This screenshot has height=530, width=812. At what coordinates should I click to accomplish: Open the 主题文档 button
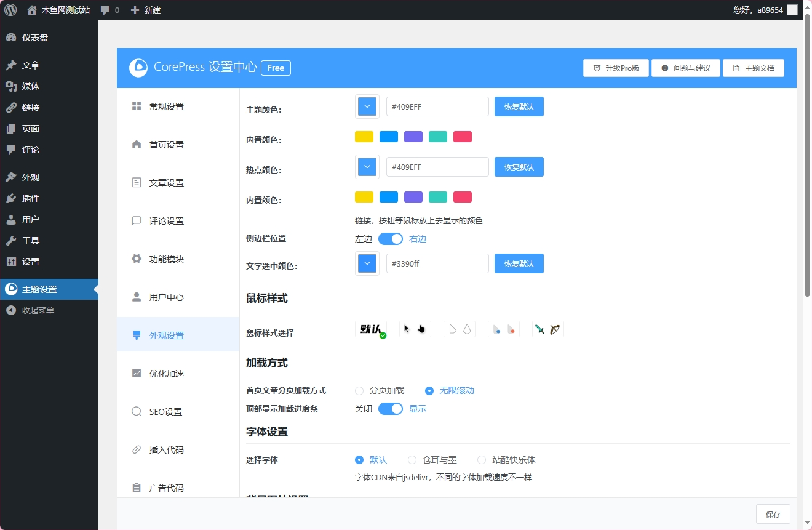[x=754, y=68]
